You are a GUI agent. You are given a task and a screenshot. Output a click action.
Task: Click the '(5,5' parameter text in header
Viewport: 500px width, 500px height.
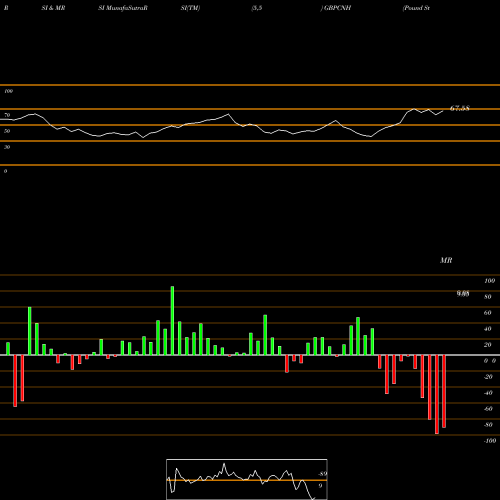[257, 8]
